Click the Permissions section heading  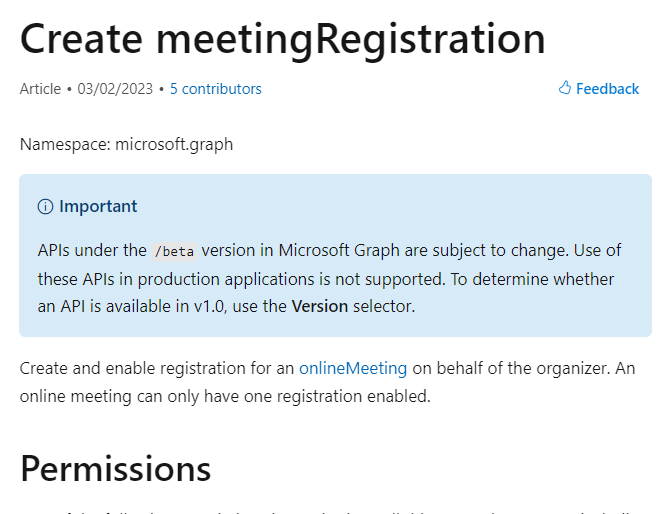click(115, 468)
